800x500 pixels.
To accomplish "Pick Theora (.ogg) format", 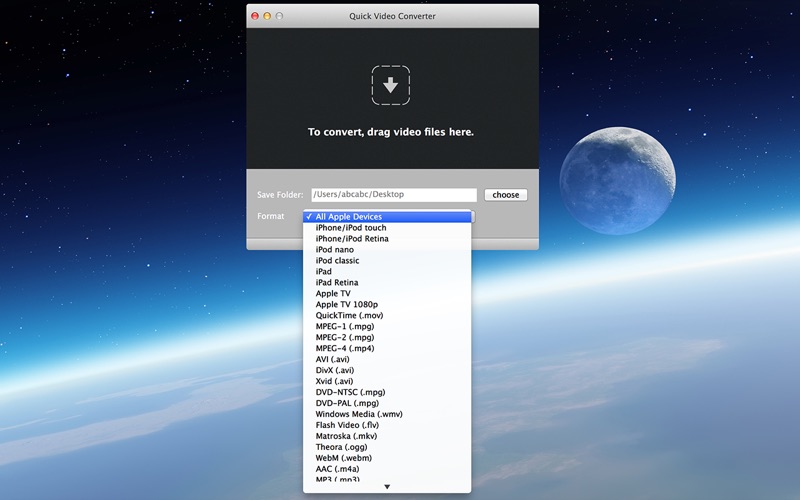I will [387, 447].
